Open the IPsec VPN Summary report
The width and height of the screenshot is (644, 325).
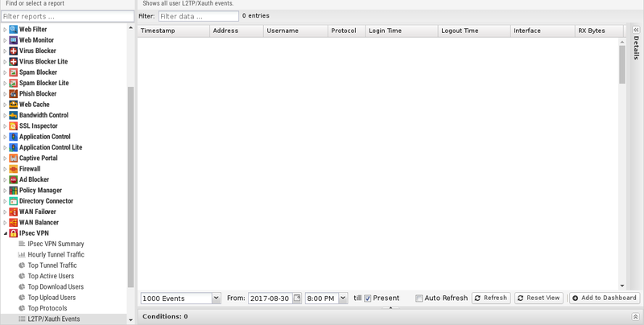[56, 244]
